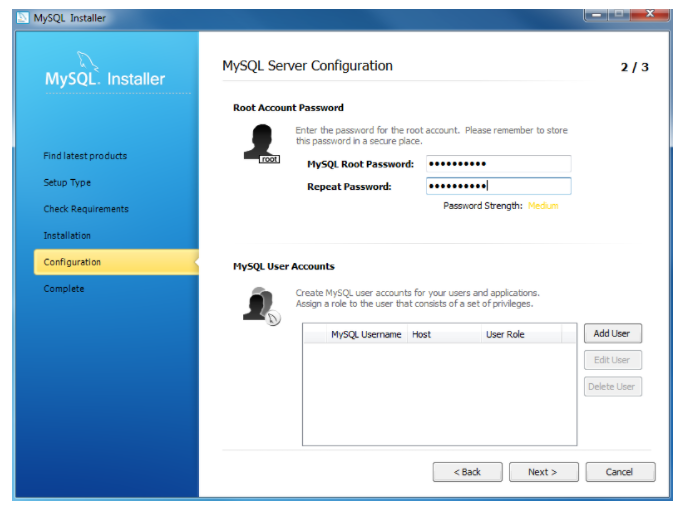Focus the MySQL Root Password field
686x515 pixels.
coord(498,164)
